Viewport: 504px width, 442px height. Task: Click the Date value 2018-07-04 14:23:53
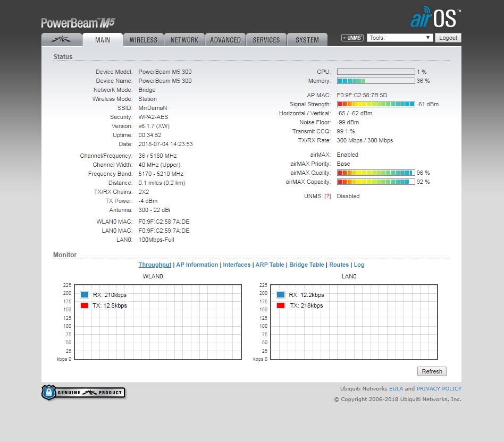(x=165, y=144)
